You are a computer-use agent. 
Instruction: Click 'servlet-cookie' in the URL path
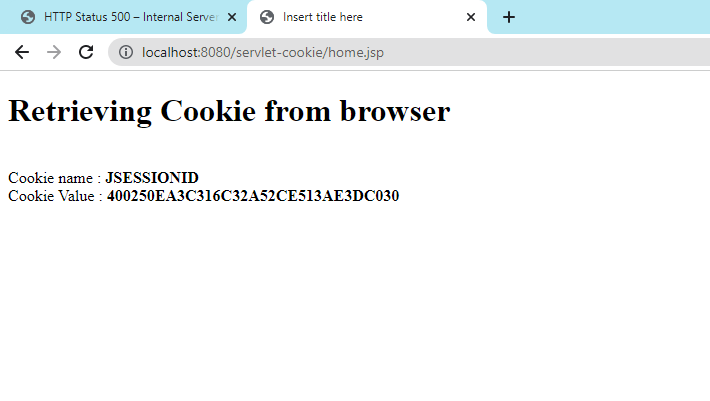(279, 53)
